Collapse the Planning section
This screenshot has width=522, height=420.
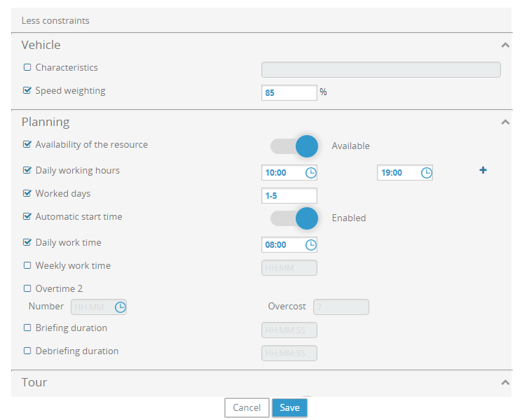click(x=505, y=122)
